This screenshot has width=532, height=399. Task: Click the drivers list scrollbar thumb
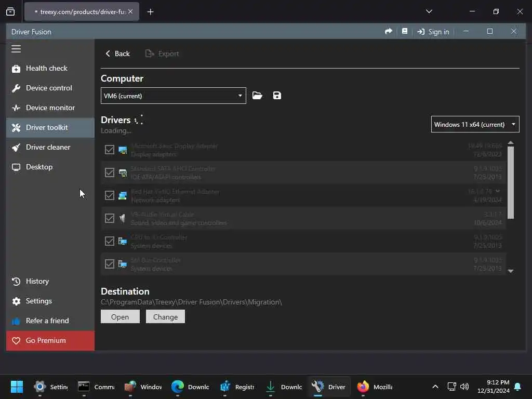(x=511, y=182)
